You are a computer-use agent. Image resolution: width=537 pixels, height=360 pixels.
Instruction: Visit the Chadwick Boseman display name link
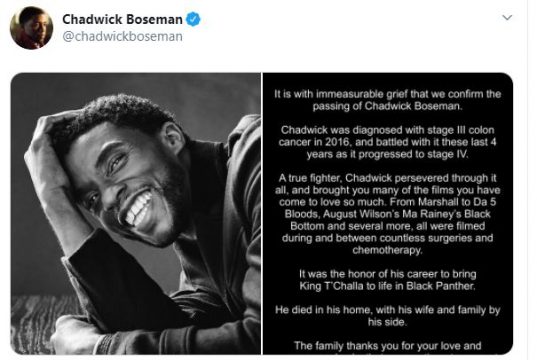(122, 19)
